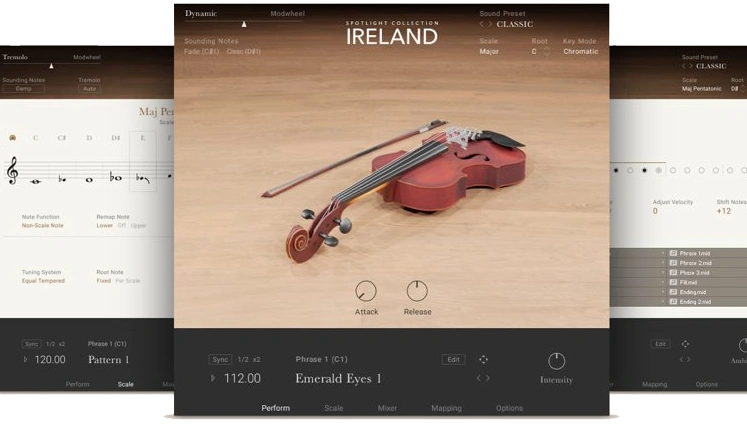Screen dimensions: 747x432
Task: Open the Non-Scale Note function dropdown
Action: pyautogui.click(x=42, y=226)
